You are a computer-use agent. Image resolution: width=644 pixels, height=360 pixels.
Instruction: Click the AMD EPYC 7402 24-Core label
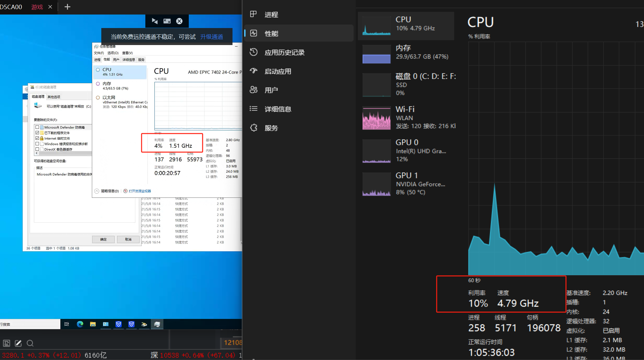click(215, 72)
